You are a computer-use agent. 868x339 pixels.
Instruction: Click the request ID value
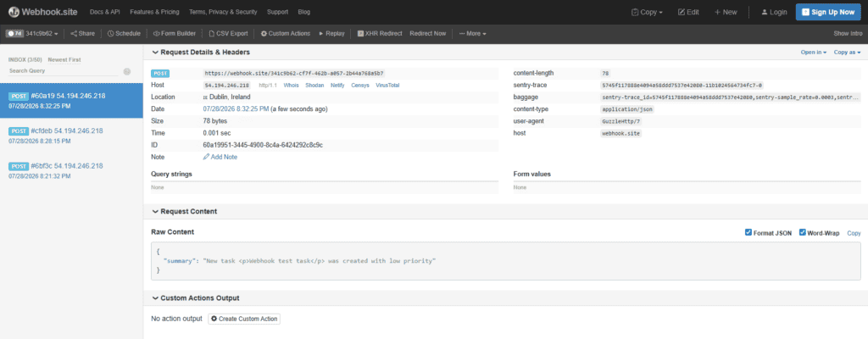(x=263, y=145)
